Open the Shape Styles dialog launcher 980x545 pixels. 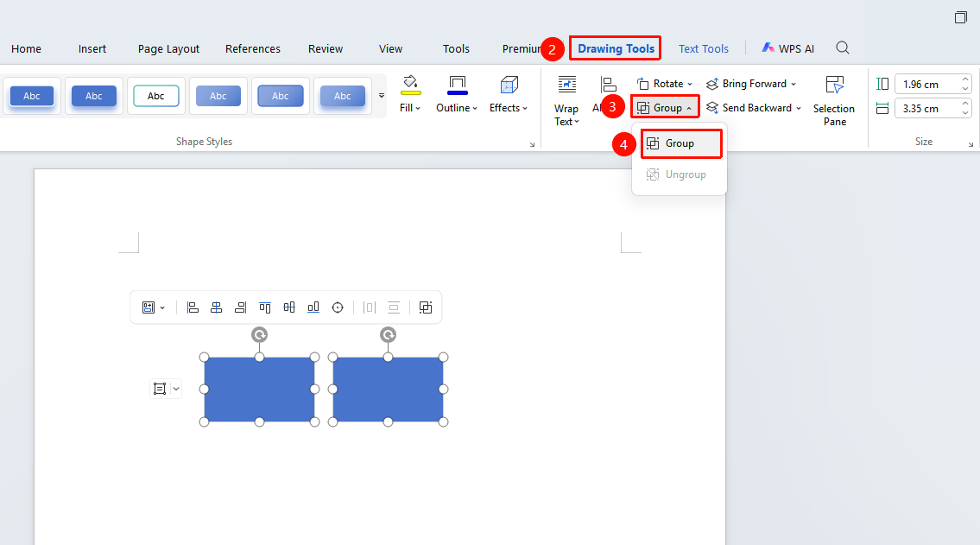[533, 144]
